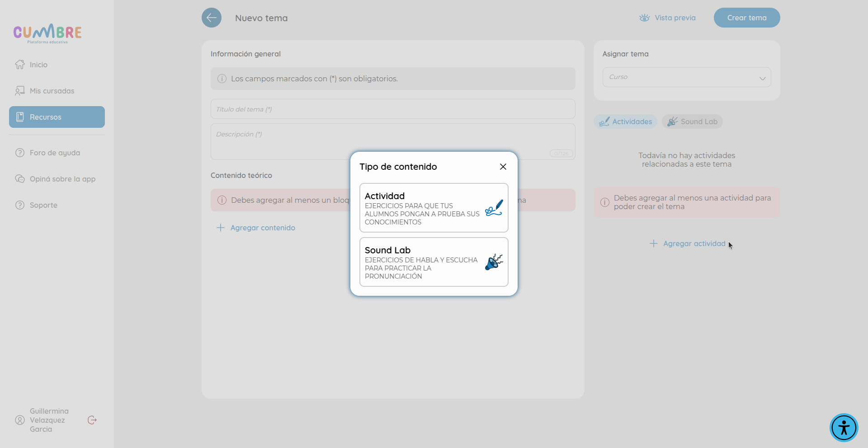
Task: Click the warning icon in actividad alert
Action: coord(605,202)
